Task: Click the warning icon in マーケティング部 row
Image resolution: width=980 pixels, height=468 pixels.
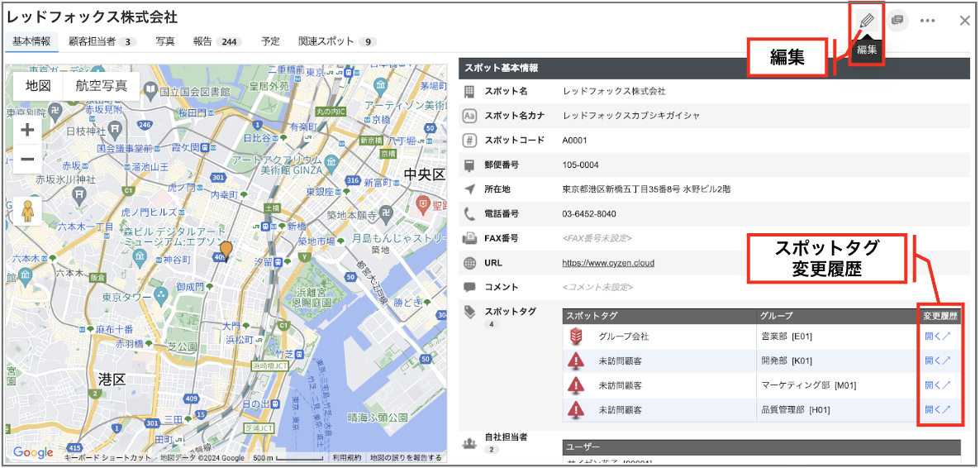Action: tap(576, 385)
